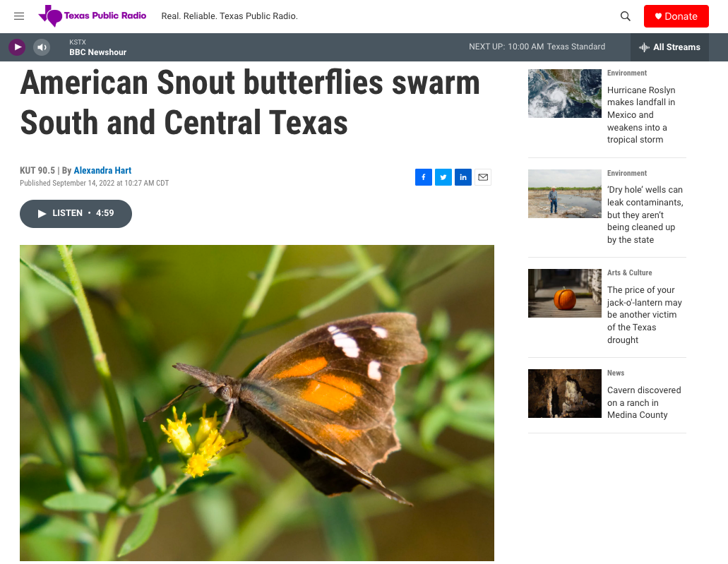
Task: Open the Hurricane Roslyn satellite thumbnail
Action: (x=565, y=93)
